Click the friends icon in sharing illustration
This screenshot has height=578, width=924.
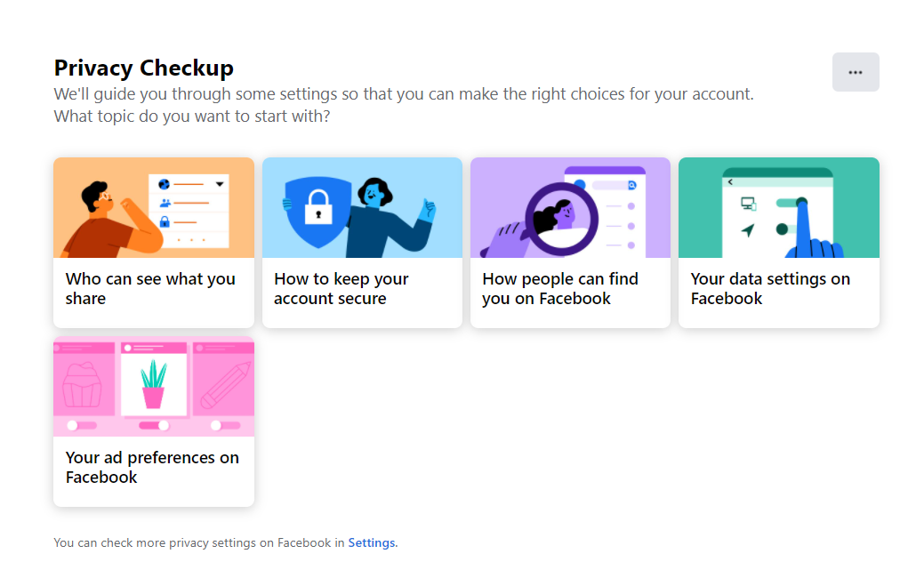tap(165, 204)
